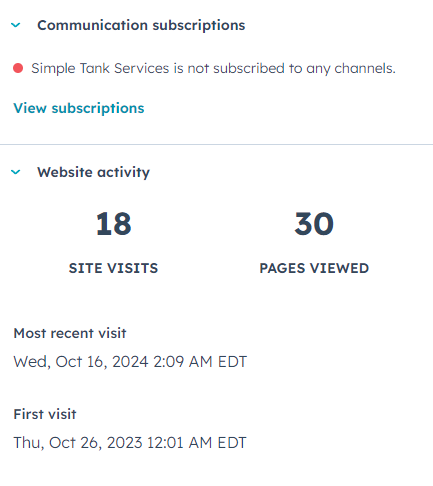Click 2:09 AM EDT in most recent visit

pos(200,362)
